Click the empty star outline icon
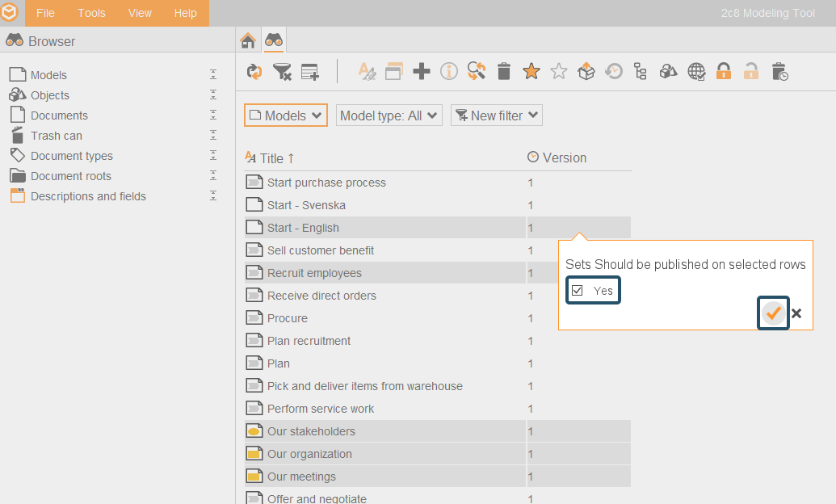836x504 pixels. [x=559, y=71]
